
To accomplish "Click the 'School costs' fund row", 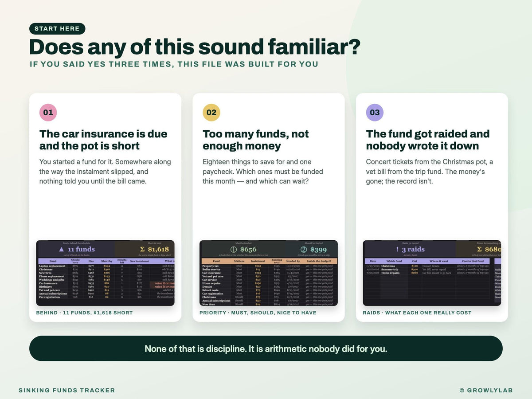I will [270, 290].
